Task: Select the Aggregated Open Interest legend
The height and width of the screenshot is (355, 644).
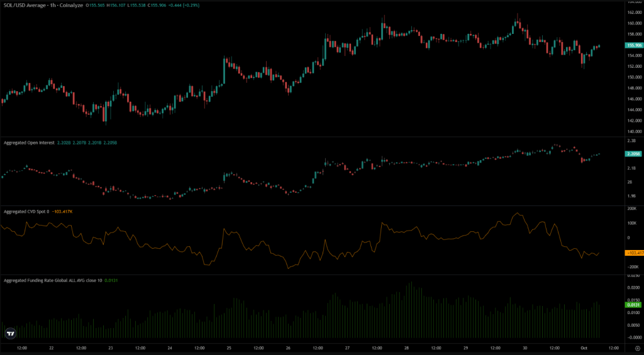Action: (29, 143)
